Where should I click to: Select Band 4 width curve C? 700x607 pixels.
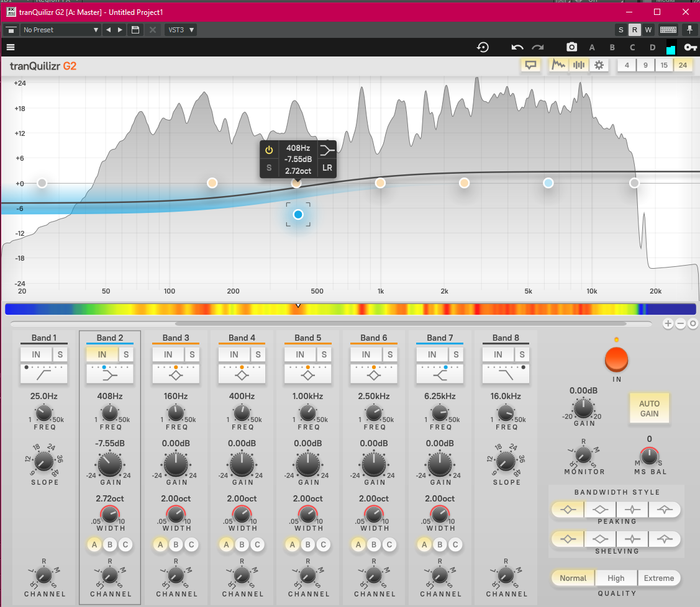click(x=258, y=544)
